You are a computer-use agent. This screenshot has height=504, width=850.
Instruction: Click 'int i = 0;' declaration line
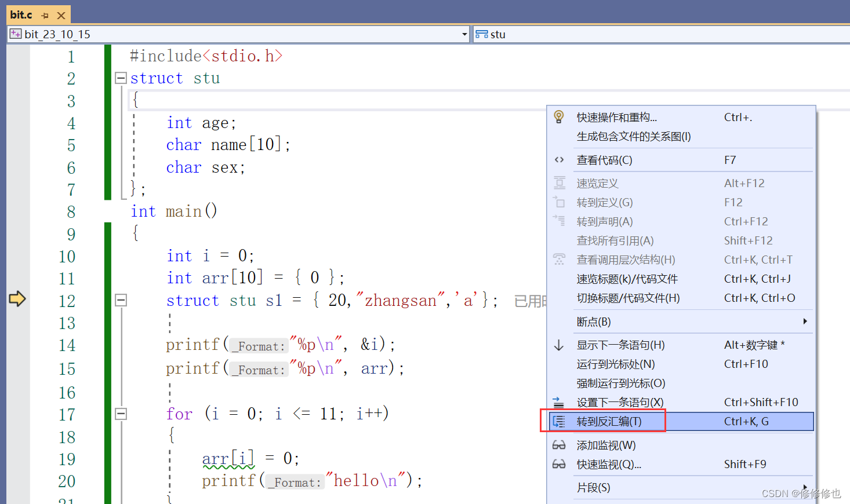point(210,255)
